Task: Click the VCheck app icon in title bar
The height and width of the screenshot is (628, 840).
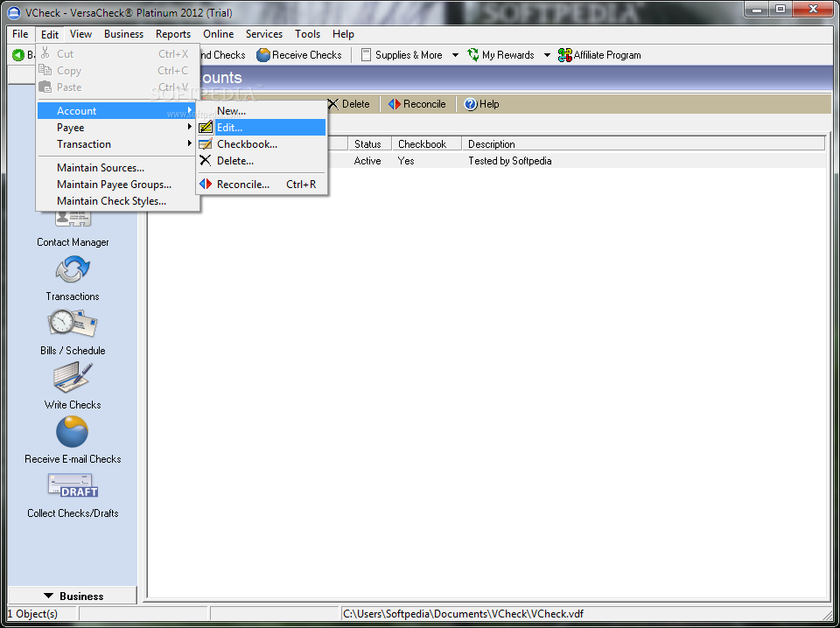Action: pos(15,11)
